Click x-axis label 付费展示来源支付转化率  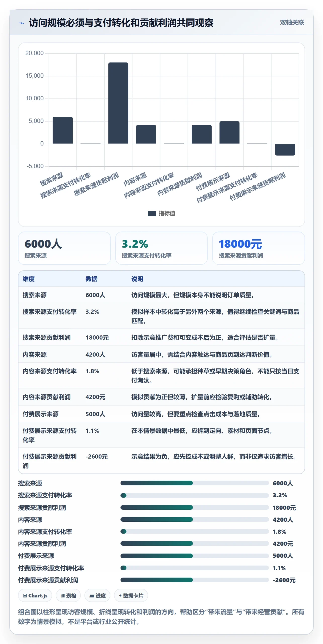(227, 188)
